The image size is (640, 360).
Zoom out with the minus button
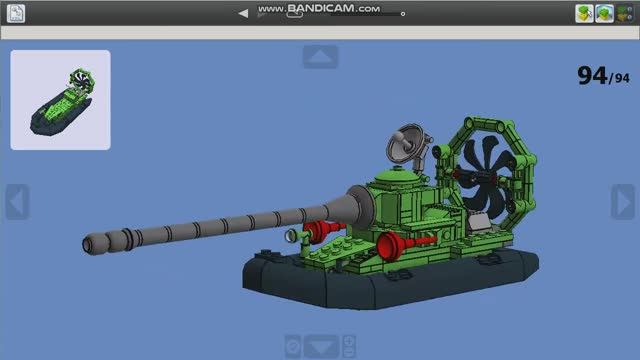[349, 352]
